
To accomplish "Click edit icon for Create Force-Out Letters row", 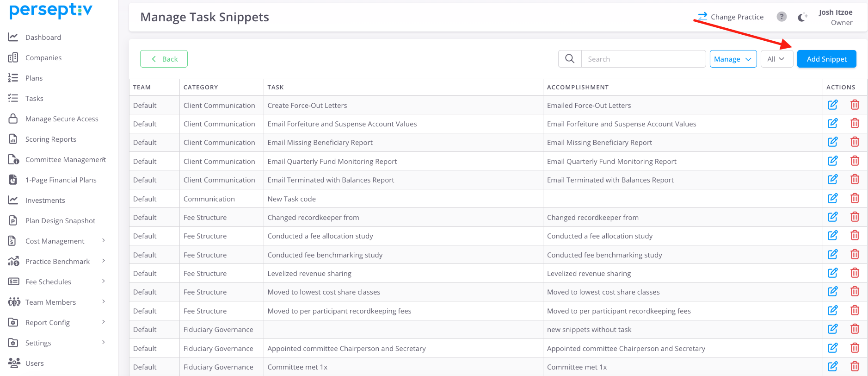I will tap(832, 105).
